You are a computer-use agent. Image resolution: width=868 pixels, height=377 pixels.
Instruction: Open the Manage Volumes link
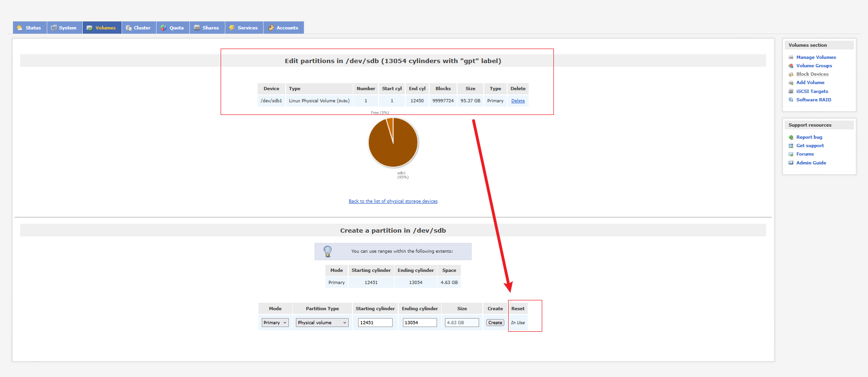click(816, 57)
